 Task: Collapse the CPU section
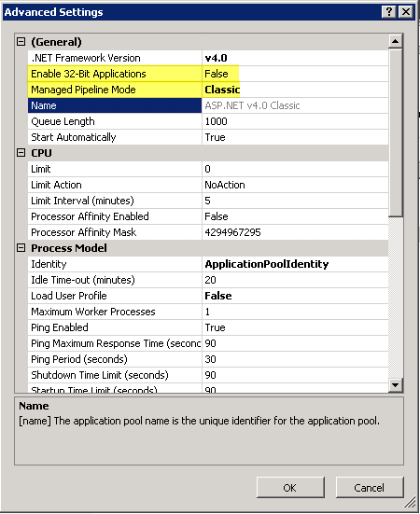coord(21,153)
